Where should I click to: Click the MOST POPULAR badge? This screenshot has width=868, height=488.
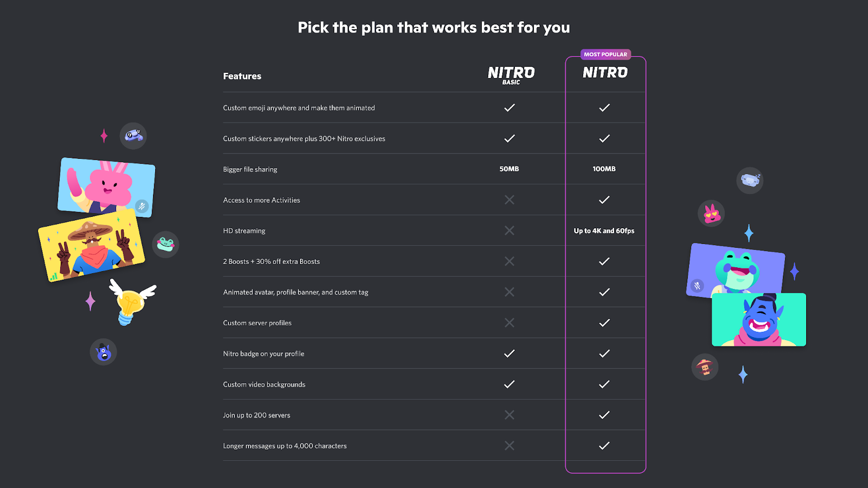coord(605,54)
